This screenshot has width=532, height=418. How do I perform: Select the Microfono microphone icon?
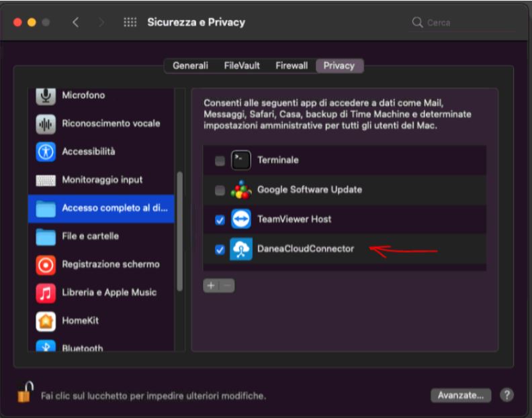[46, 97]
